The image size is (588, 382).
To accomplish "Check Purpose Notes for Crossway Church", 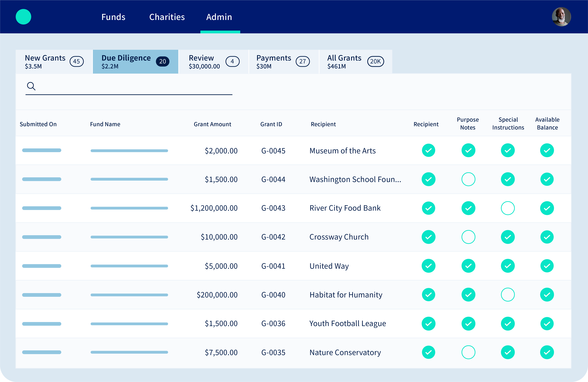I will click(468, 237).
